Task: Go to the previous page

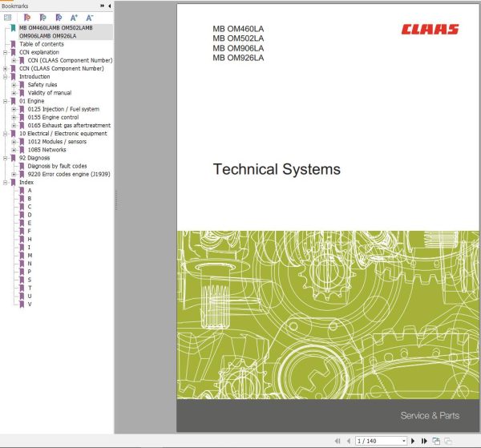Action: pos(349,441)
